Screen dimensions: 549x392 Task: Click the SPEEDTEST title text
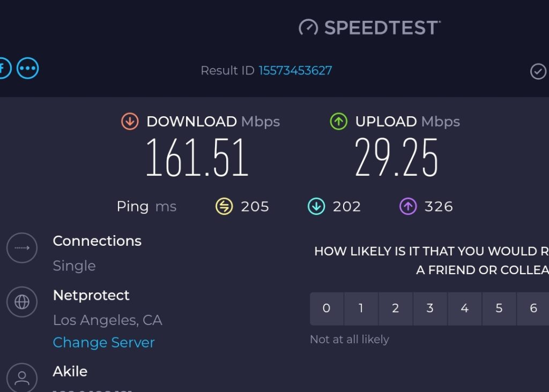pyautogui.click(x=382, y=28)
